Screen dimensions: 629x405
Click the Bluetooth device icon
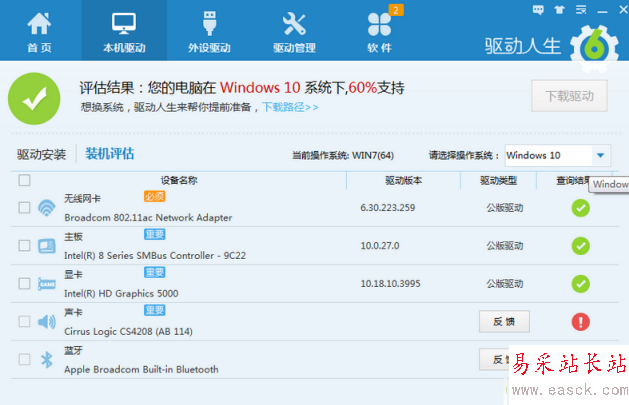click(x=47, y=360)
